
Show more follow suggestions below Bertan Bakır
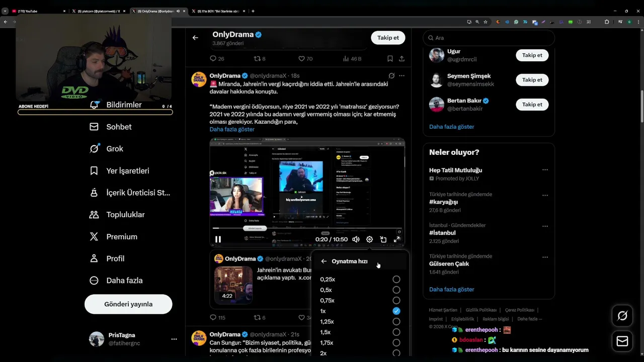[452, 127]
